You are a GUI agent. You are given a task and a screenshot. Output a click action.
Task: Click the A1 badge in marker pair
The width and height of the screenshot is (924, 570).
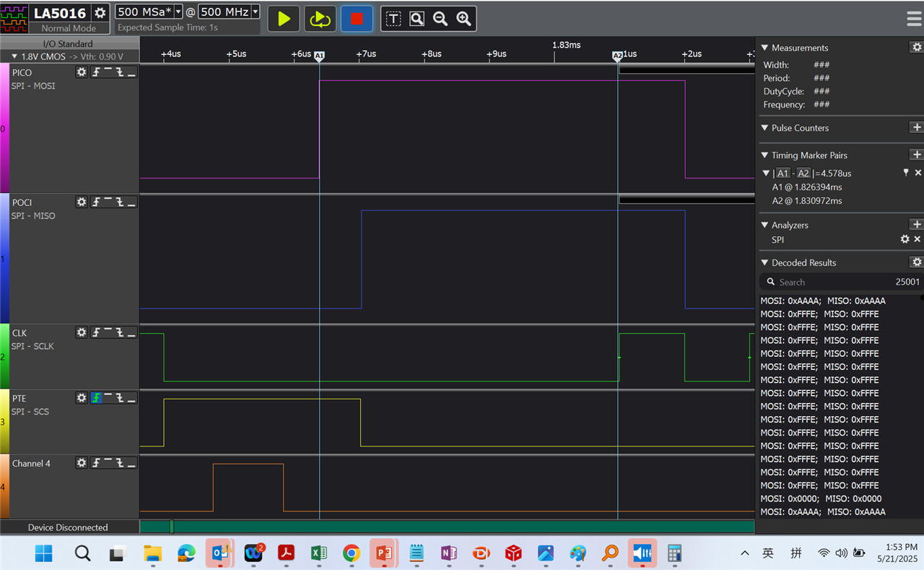tap(783, 173)
